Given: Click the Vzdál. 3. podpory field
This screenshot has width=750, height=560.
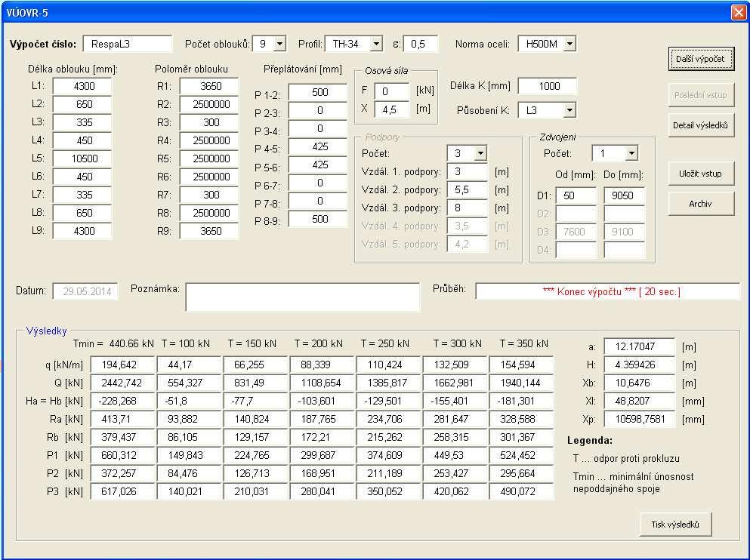Looking at the screenshot, I should coord(468,208).
